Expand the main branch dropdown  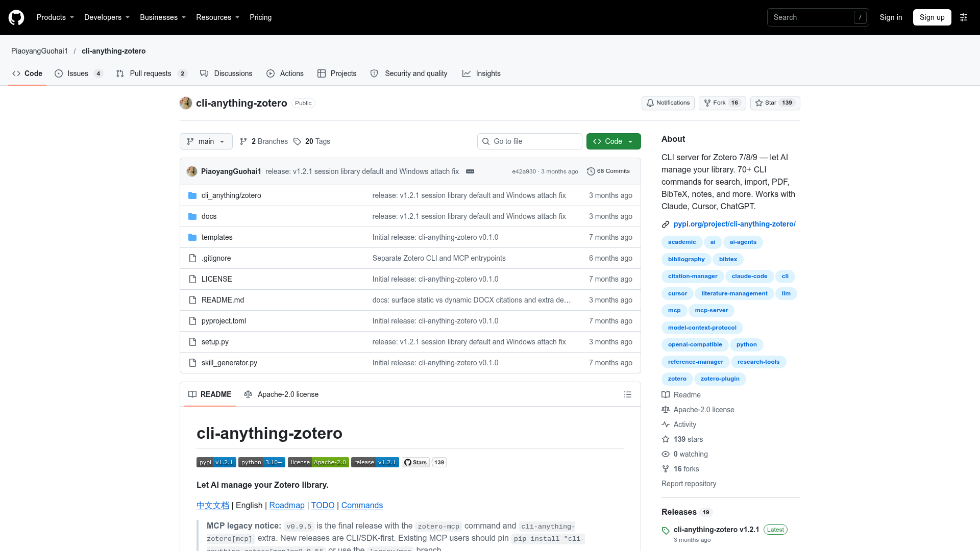[x=206, y=141]
